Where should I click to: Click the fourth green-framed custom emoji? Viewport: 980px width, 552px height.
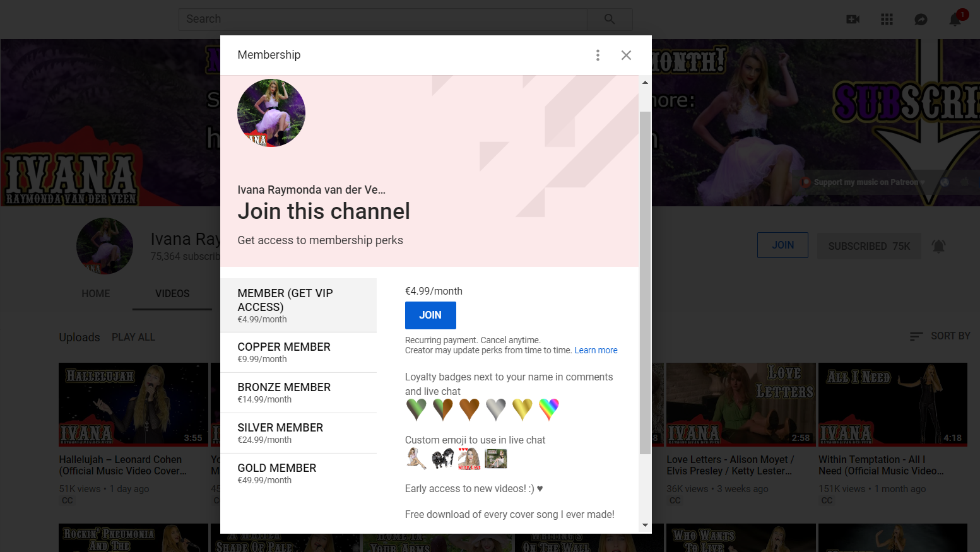[x=496, y=459]
